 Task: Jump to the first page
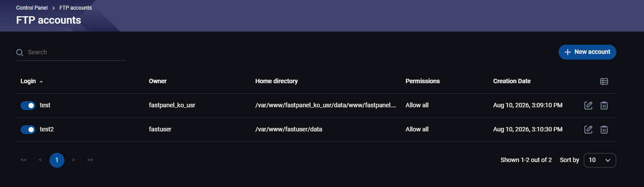(x=24, y=160)
